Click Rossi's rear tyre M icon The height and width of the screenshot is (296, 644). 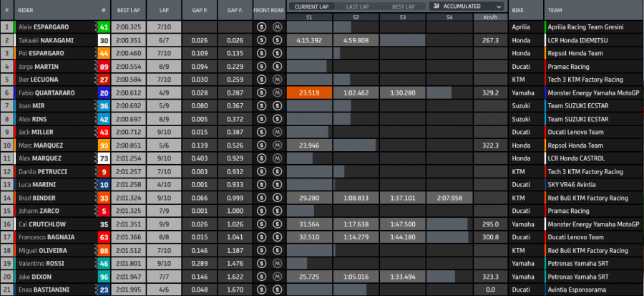coord(277,264)
